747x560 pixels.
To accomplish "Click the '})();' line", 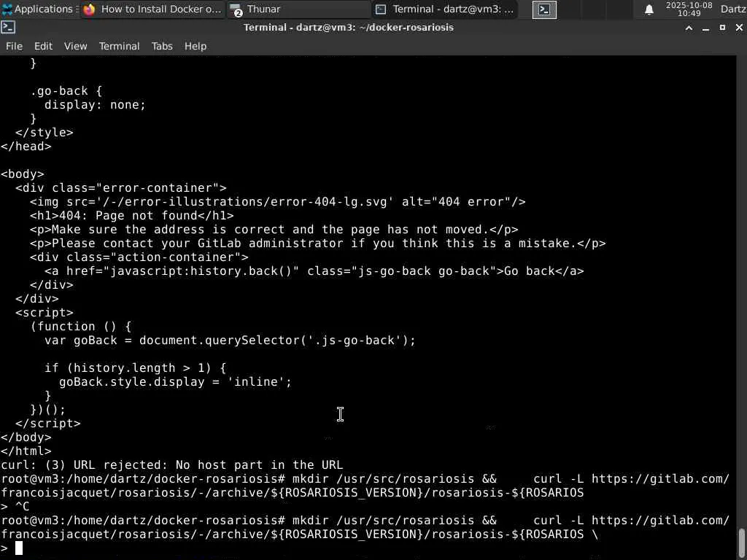I will (47, 410).
